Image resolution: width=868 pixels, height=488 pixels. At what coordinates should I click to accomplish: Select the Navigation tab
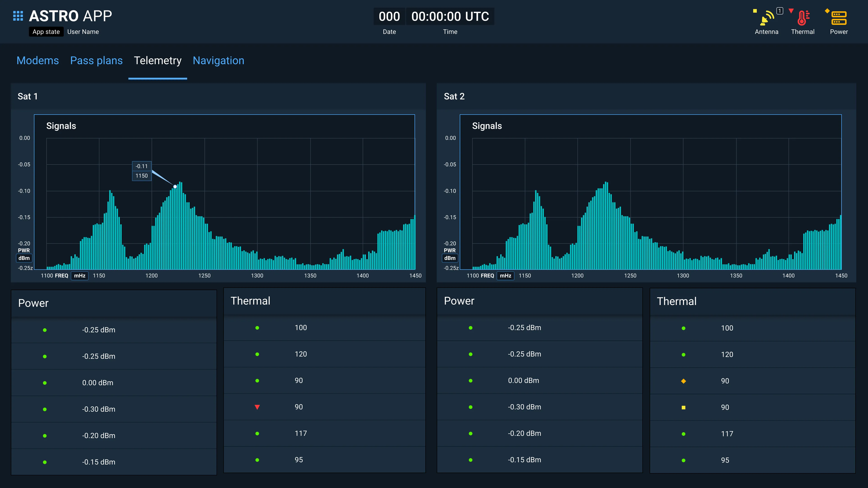click(x=218, y=60)
